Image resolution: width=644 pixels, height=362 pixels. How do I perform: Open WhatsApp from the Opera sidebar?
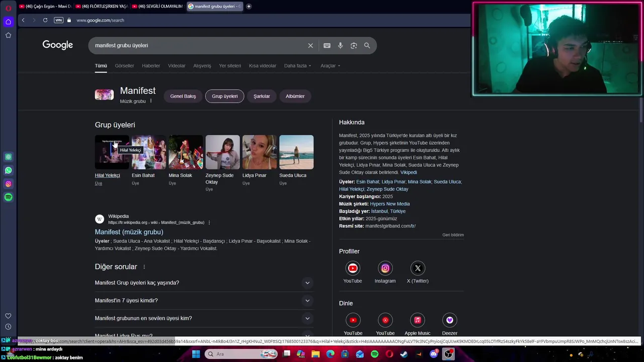tap(8, 170)
